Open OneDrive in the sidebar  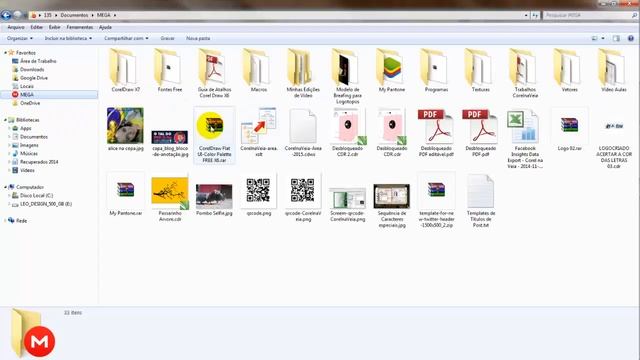pyautogui.click(x=30, y=103)
